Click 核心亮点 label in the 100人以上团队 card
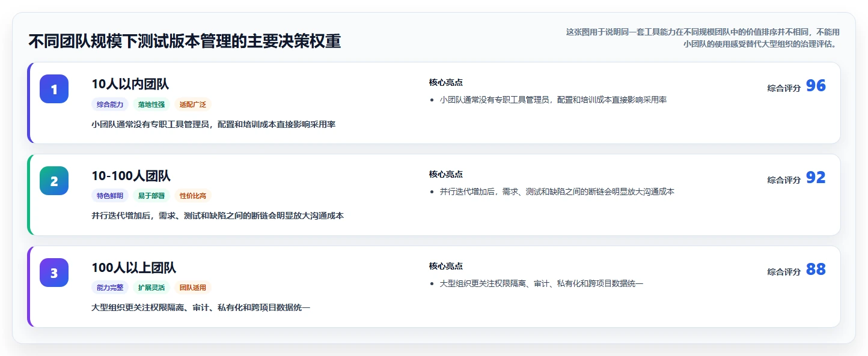868x356 pixels. tap(446, 267)
